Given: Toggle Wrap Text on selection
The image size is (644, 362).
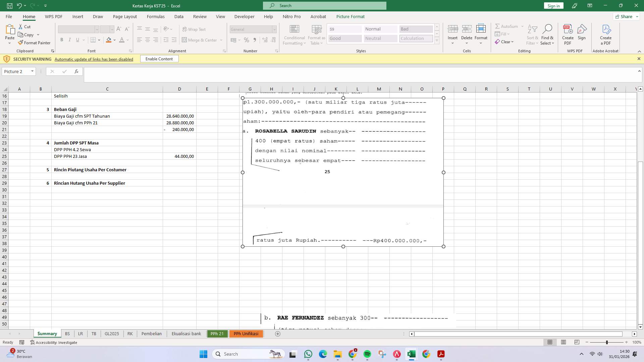Looking at the screenshot, I should click(195, 29).
